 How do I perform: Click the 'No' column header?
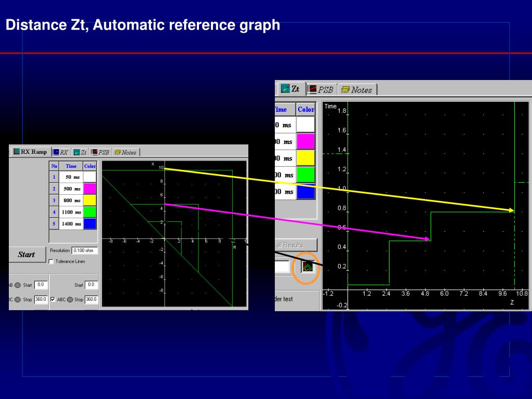(x=54, y=166)
